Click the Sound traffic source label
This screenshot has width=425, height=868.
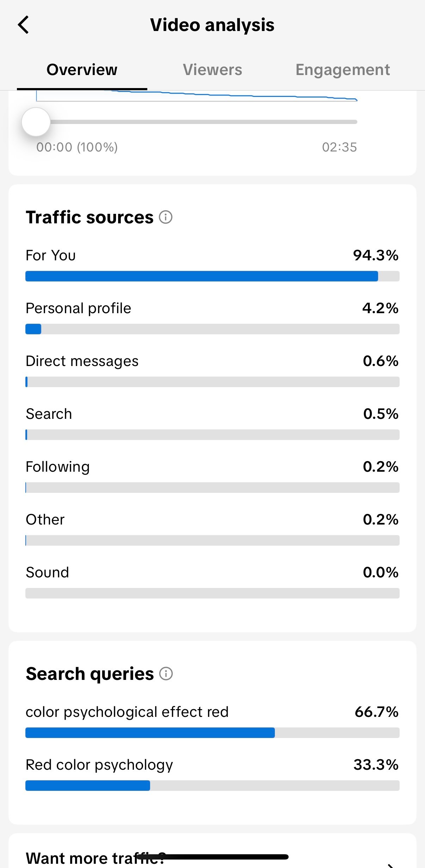coord(48,572)
